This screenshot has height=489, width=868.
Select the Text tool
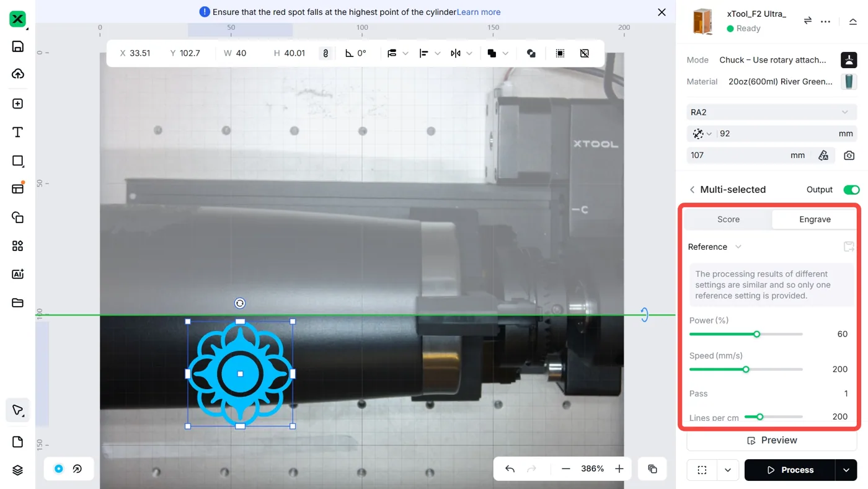17,132
